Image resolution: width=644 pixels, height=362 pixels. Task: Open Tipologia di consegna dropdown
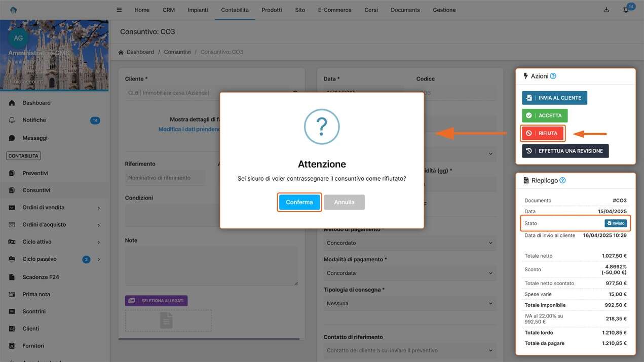(x=409, y=303)
